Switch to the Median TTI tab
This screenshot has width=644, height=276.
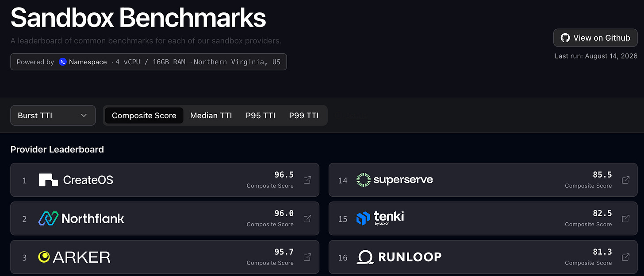pos(211,116)
